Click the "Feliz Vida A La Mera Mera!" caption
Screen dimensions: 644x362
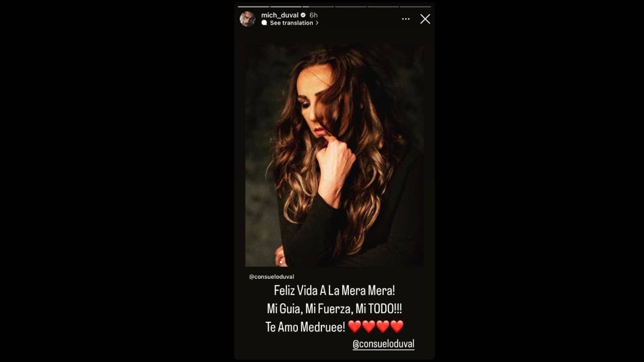coord(334,291)
